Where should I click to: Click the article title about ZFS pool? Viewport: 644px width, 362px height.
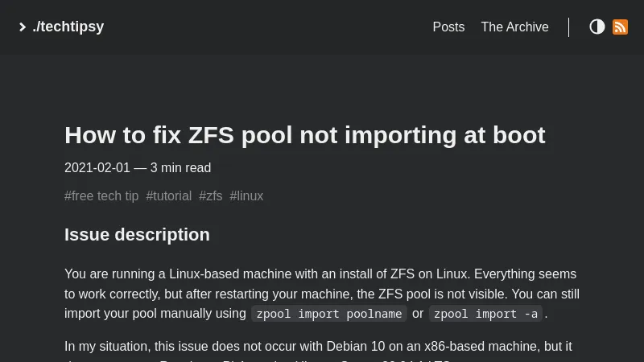(304, 134)
